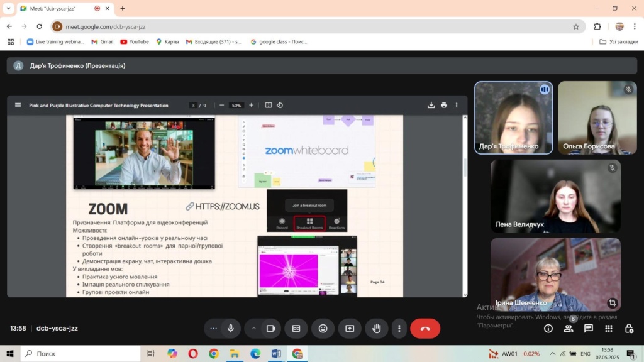Open emoji reactions button
The image size is (644, 362).
pos(323,328)
